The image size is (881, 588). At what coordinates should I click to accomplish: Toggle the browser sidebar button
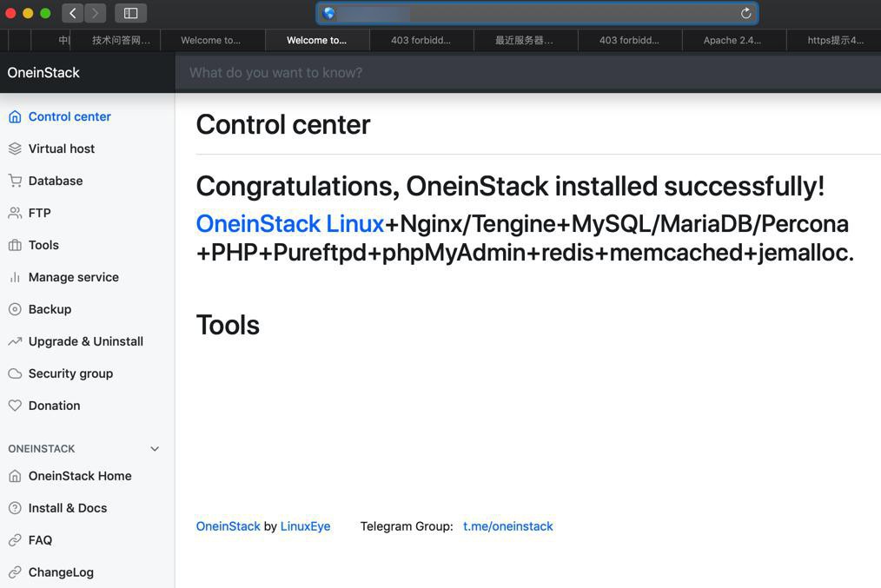[x=131, y=13]
